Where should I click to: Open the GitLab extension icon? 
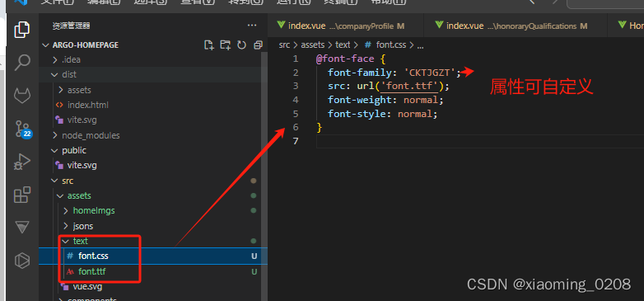(x=21, y=96)
